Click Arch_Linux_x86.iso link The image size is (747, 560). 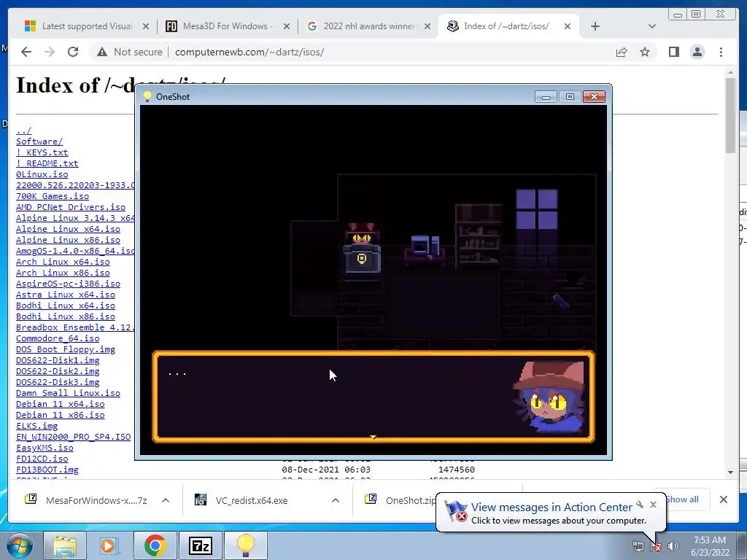pyautogui.click(x=63, y=273)
